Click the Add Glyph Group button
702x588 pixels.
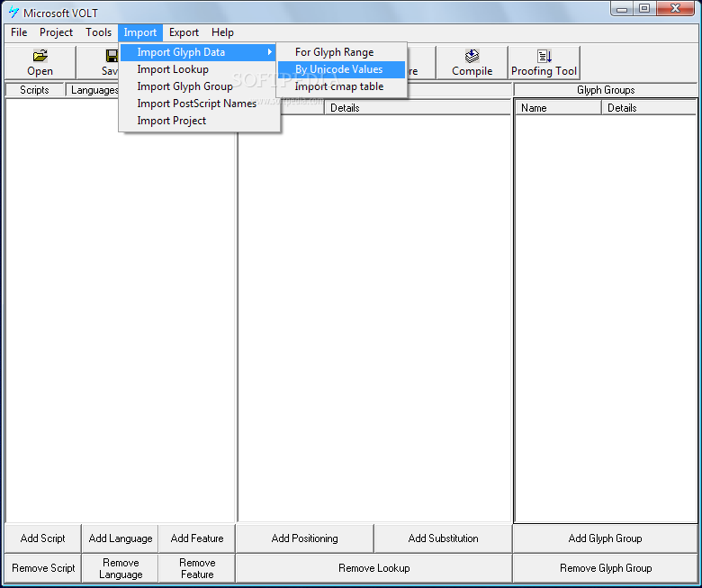tap(606, 538)
